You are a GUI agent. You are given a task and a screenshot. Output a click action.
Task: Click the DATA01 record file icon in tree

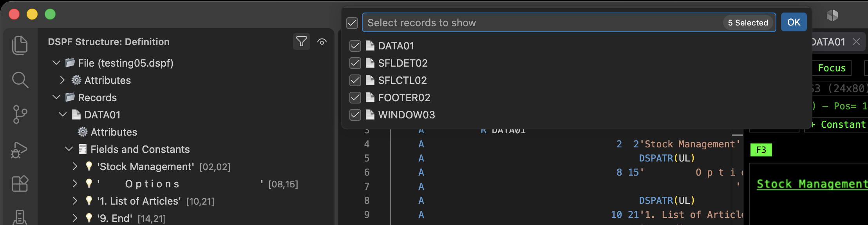pos(76,114)
